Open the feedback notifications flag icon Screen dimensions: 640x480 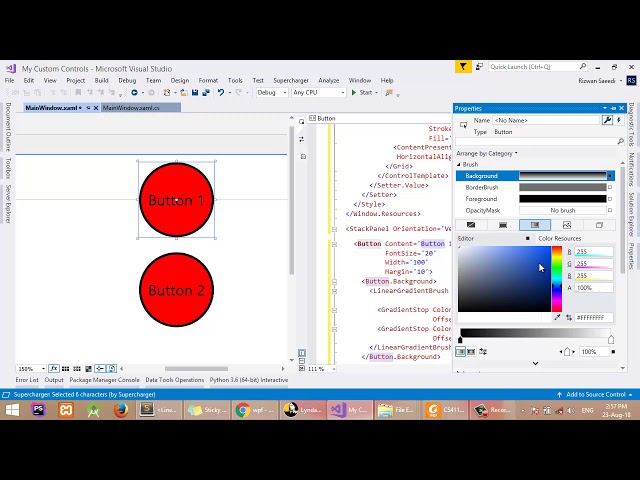[x=463, y=67]
